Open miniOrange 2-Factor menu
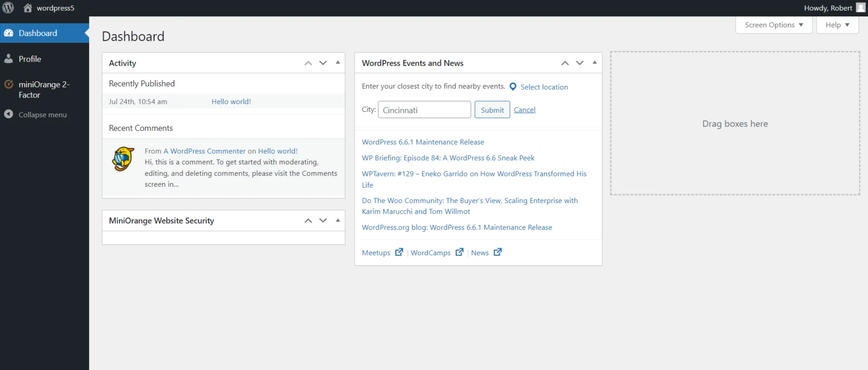The height and width of the screenshot is (370, 868). tap(43, 89)
